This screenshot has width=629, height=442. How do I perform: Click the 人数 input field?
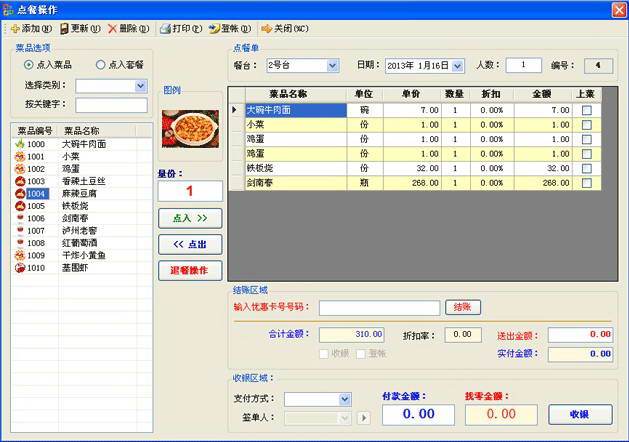click(523, 65)
